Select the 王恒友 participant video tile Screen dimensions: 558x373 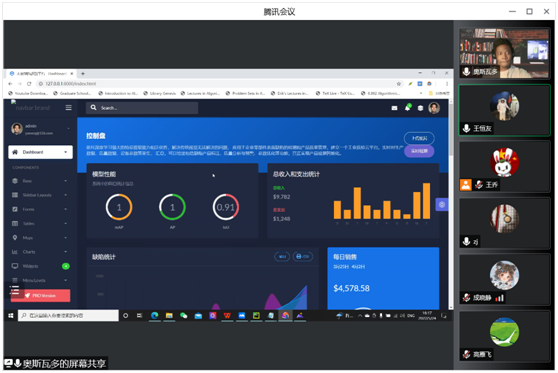pyautogui.click(x=504, y=110)
